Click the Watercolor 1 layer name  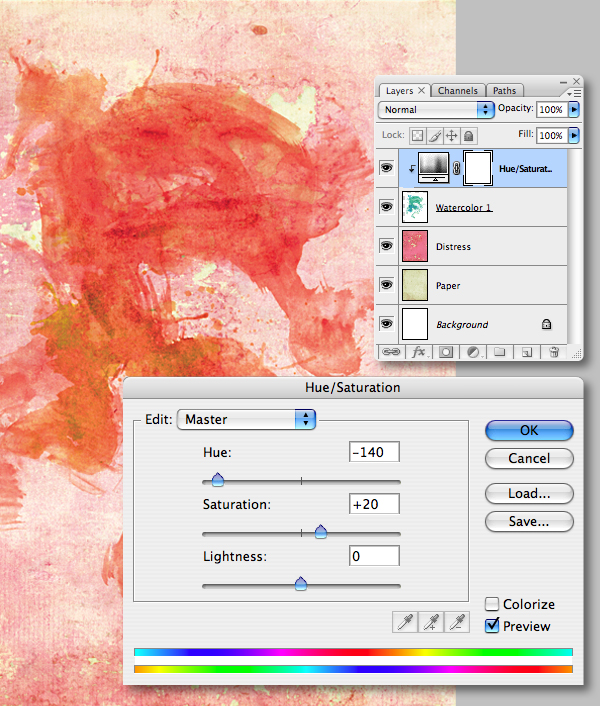[x=464, y=208]
